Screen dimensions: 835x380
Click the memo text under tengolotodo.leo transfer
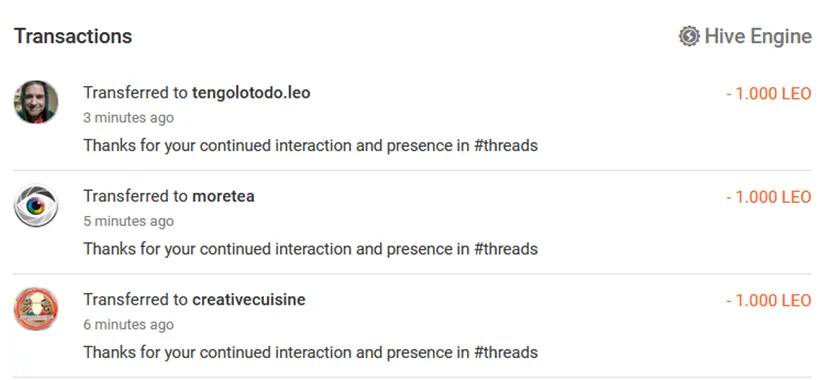310,145
